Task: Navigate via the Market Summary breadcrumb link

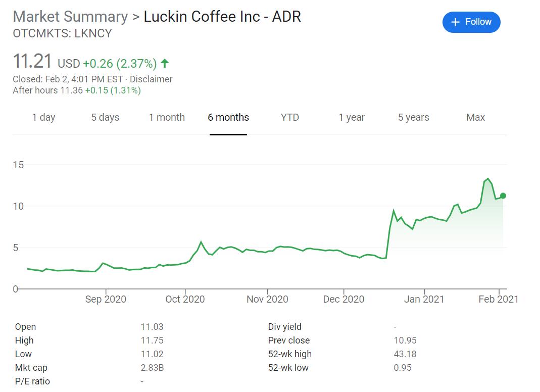Action: coord(70,16)
